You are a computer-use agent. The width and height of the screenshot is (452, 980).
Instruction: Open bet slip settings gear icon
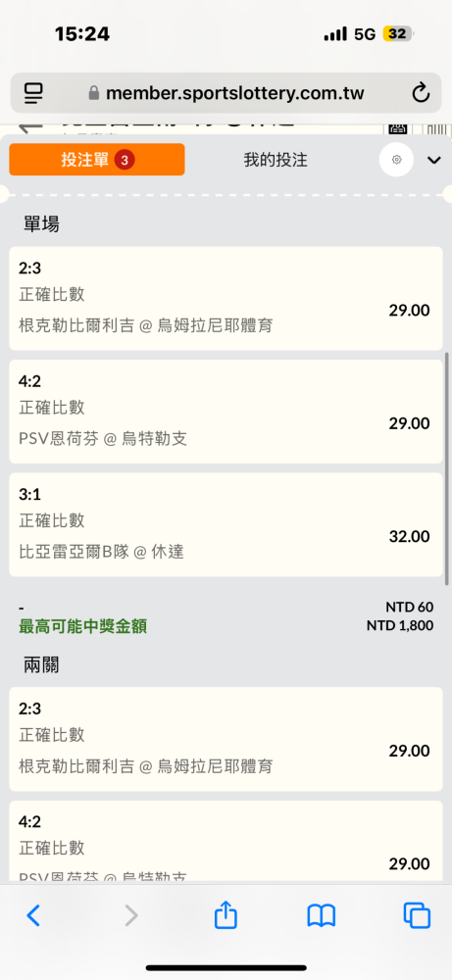396,160
